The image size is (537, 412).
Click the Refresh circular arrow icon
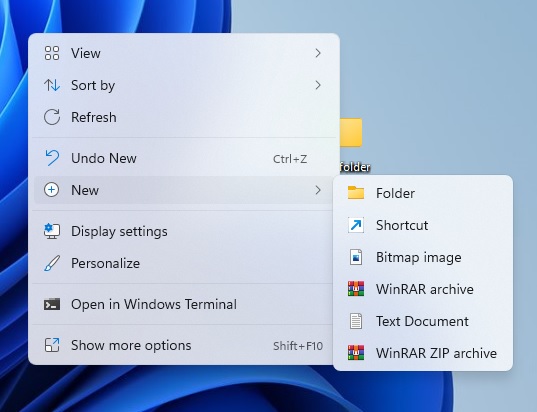point(52,117)
